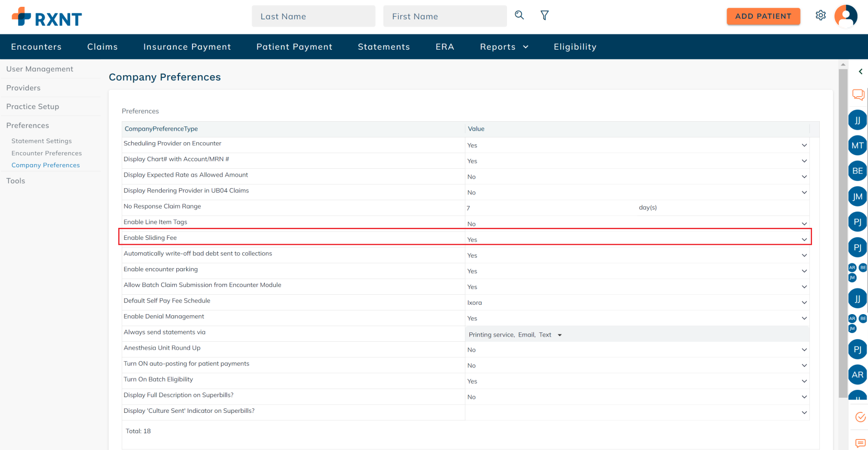Select the MT user avatar
This screenshot has width=868, height=450.
pos(858,145)
